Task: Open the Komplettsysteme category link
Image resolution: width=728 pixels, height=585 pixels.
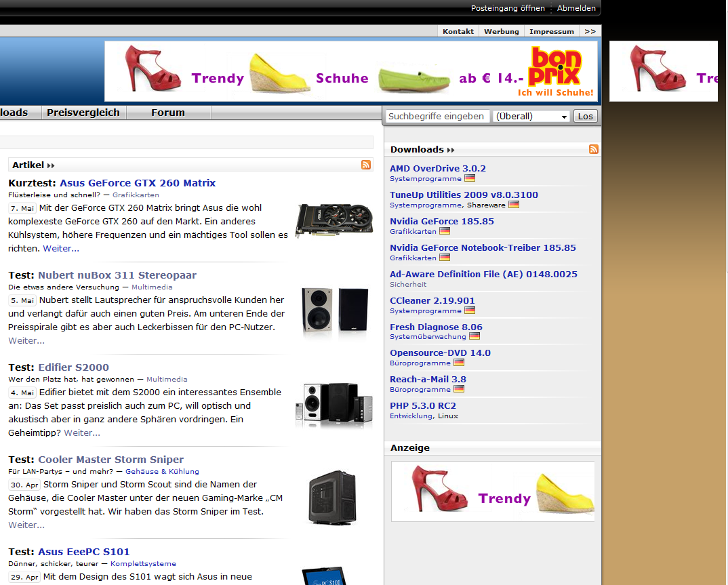Action: pyautogui.click(x=143, y=563)
